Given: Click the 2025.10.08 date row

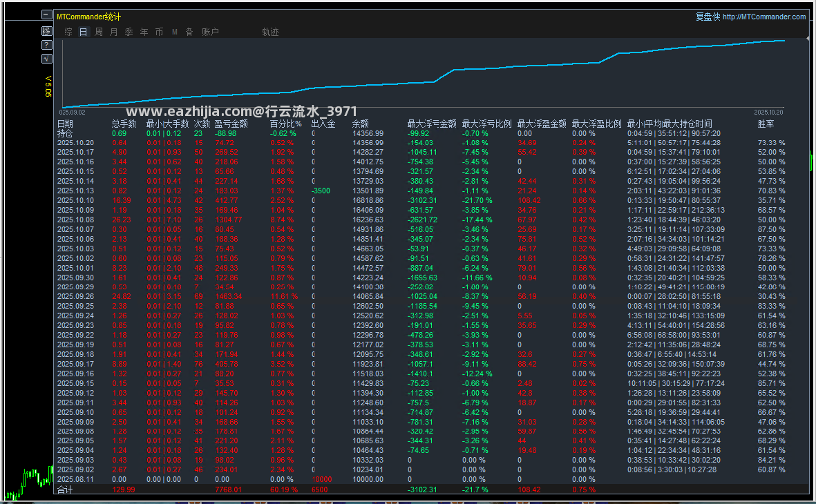Looking at the screenshot, I should pyautogui.click(x=75, y=220).
